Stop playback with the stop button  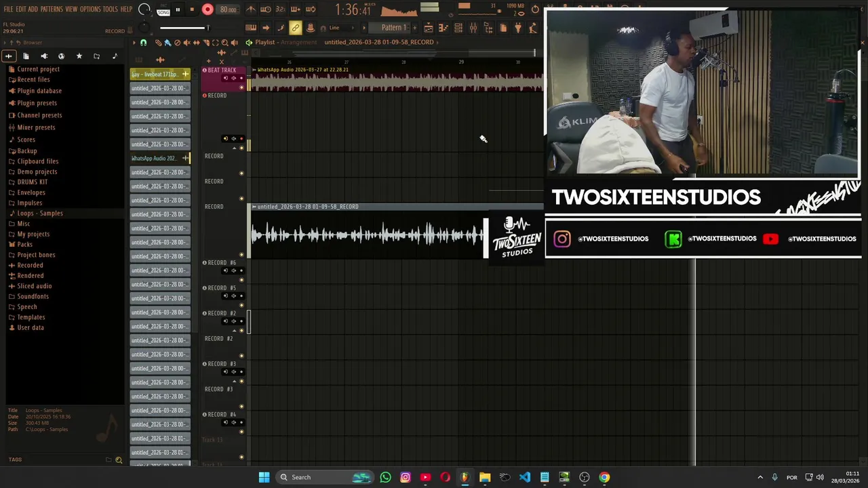192,9
